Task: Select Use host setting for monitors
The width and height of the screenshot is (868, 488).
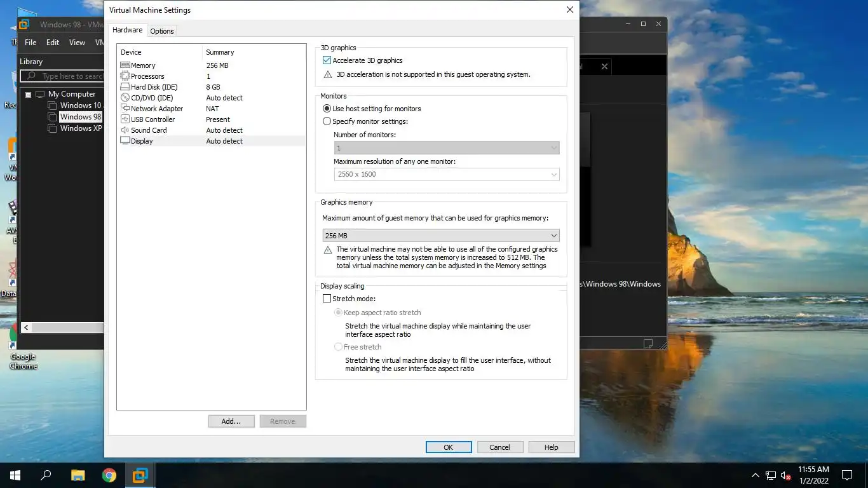Action: pyautogui.click(x=327, y=109)
